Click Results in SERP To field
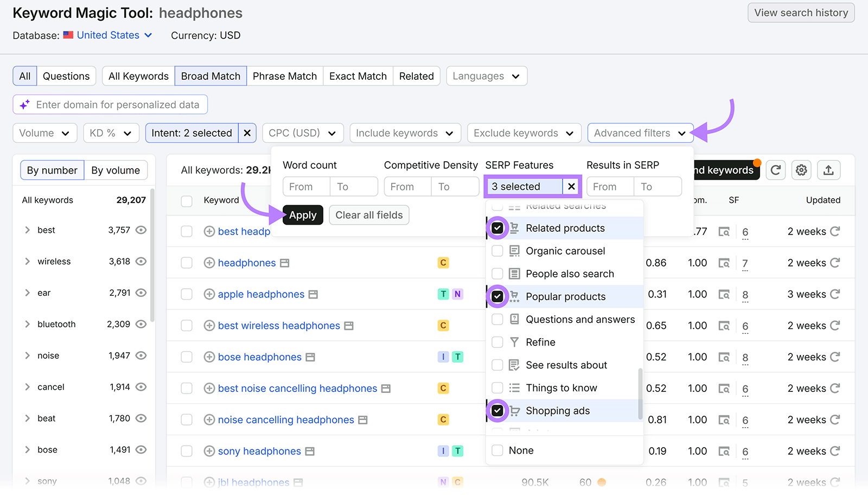The image size is (868, 495). point(658,187)
